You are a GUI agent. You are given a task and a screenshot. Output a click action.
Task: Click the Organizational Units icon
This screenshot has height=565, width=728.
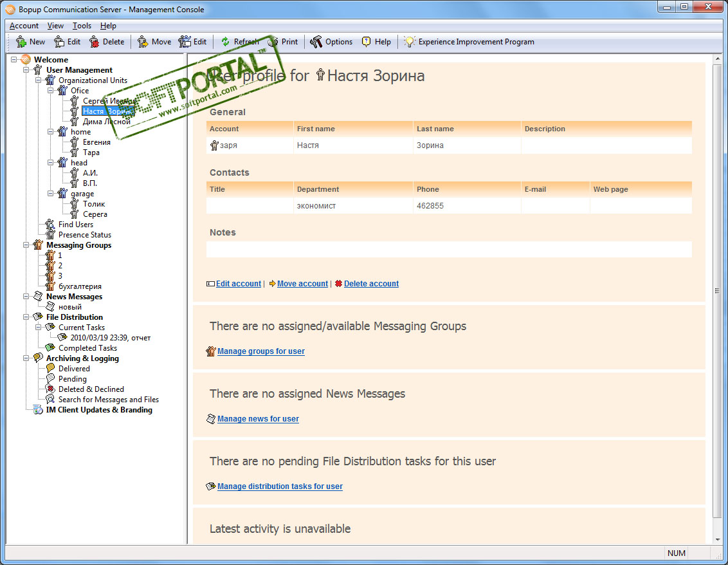tap(50, 80)
